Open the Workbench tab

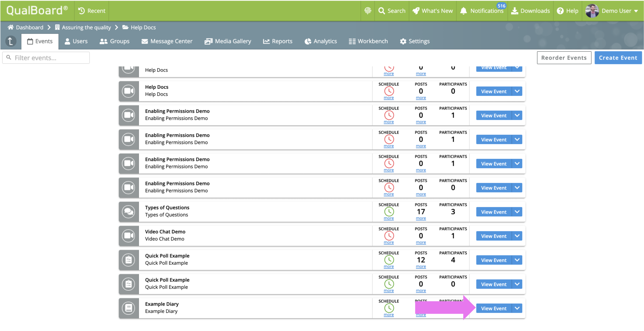coord(368,41)
